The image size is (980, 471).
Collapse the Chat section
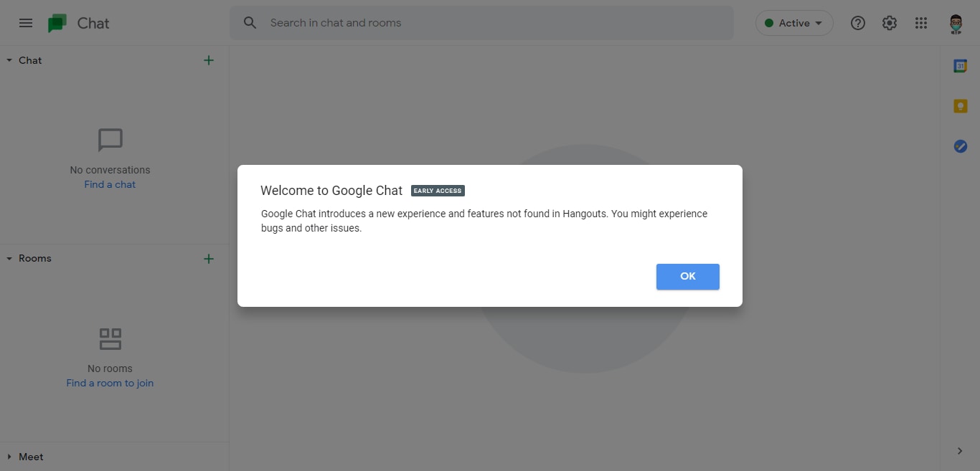[x=9, y=60]
